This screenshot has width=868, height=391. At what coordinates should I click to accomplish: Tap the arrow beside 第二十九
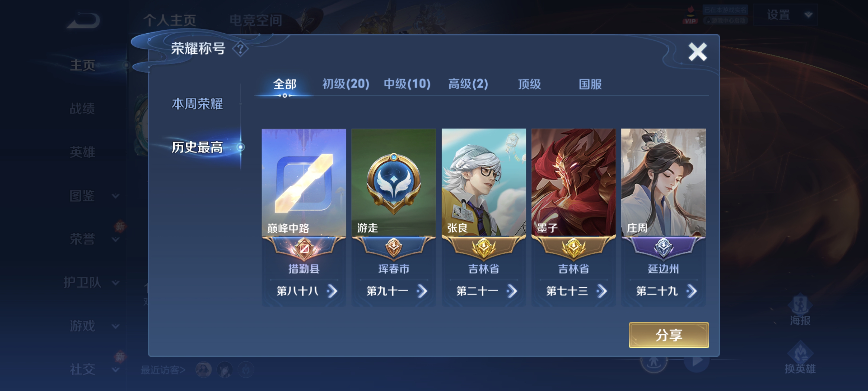[692, 291]
